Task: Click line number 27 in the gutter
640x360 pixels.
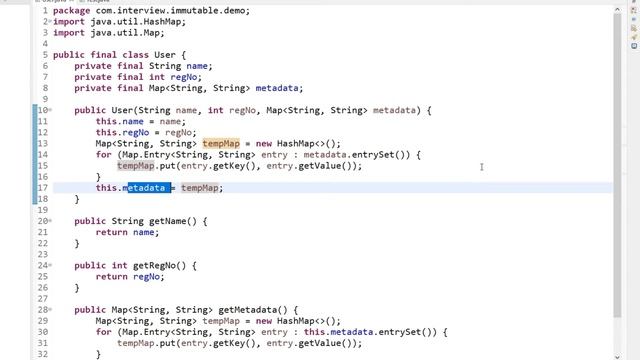Action: 42,299
